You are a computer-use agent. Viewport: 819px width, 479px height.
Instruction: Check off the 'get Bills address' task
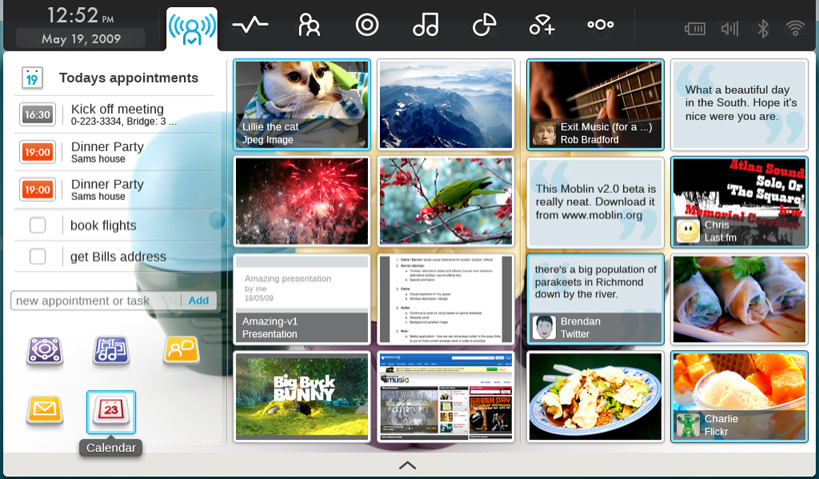pos(38,256)
